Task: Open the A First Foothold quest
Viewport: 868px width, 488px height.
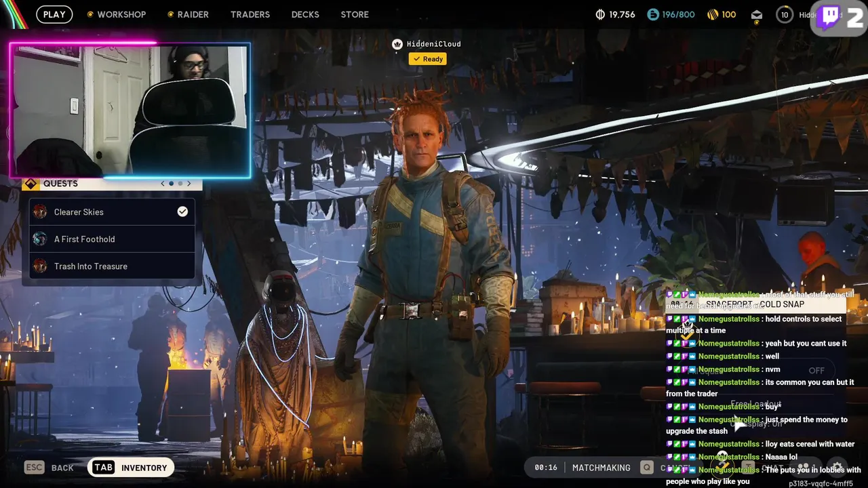Action: [112, 239]
